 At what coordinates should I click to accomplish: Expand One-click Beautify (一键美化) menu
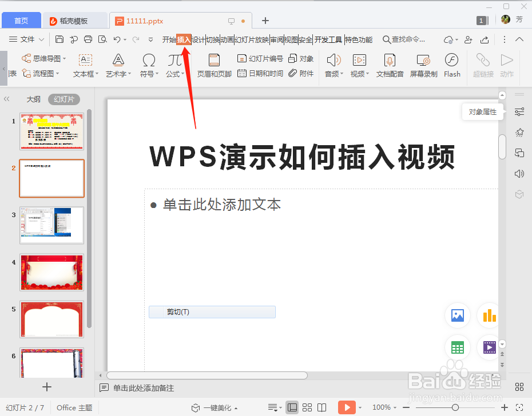[x=215, y=407]
